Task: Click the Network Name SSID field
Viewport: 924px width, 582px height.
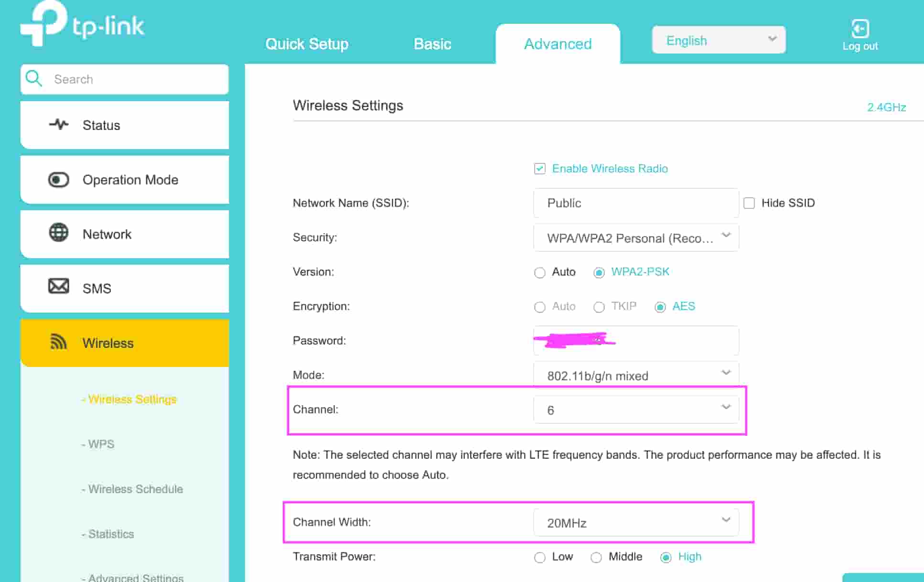Action: tap(635, 203)
